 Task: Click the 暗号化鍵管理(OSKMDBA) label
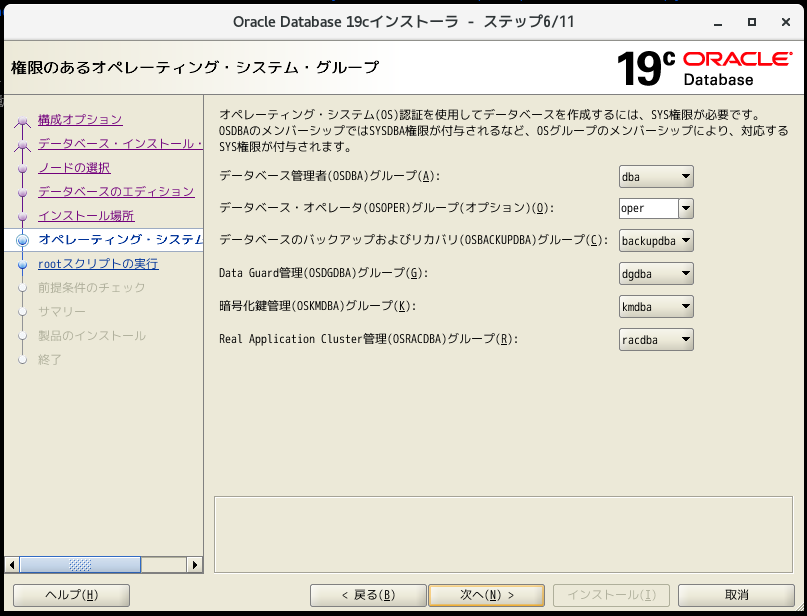317,306
